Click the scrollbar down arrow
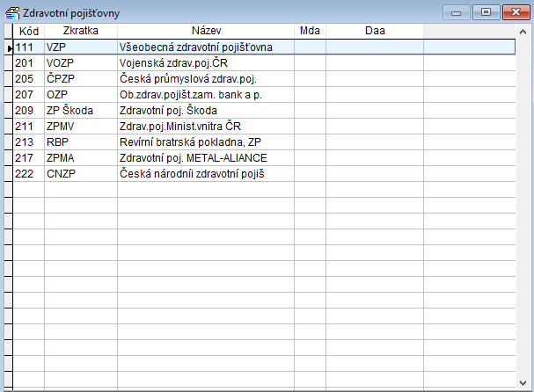The height and width of the screenshot is (392, 534). click(x=523, y=383)
